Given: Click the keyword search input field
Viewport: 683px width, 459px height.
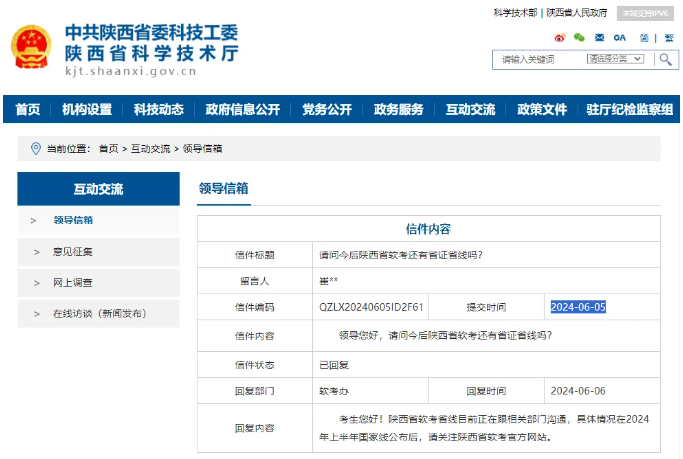Looking at the screenshot, I should point(540,60).
